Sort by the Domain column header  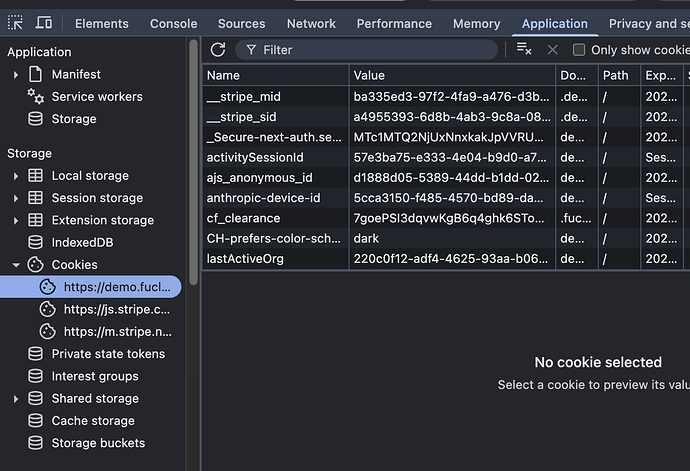576,75
